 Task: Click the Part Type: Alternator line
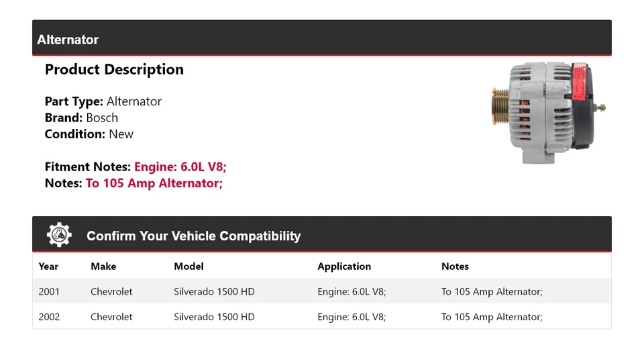pos(103,102)
